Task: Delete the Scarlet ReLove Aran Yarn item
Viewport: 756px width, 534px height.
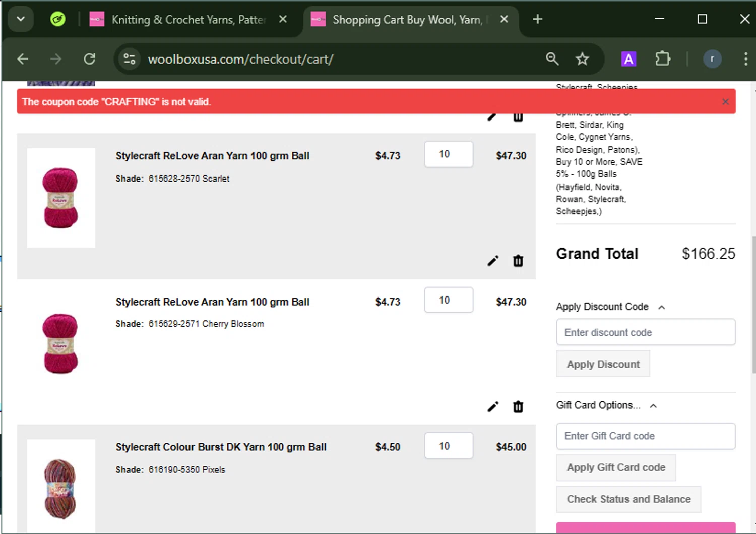Action: coord(518,261)
